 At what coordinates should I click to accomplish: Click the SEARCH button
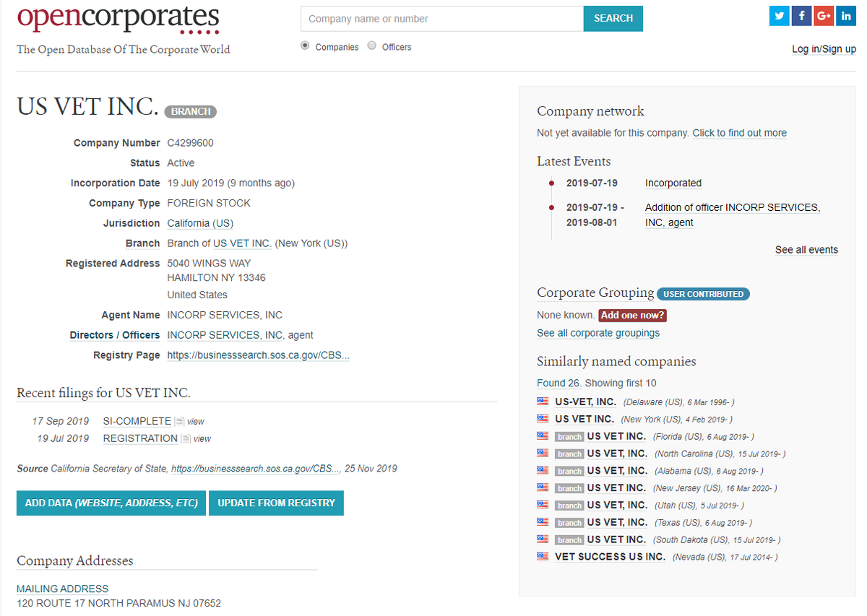click(613, 19)
